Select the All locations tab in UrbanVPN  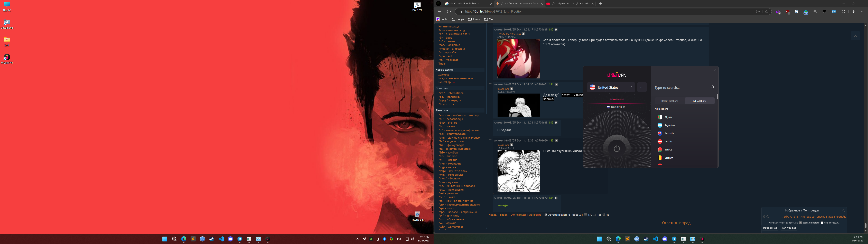699,101
